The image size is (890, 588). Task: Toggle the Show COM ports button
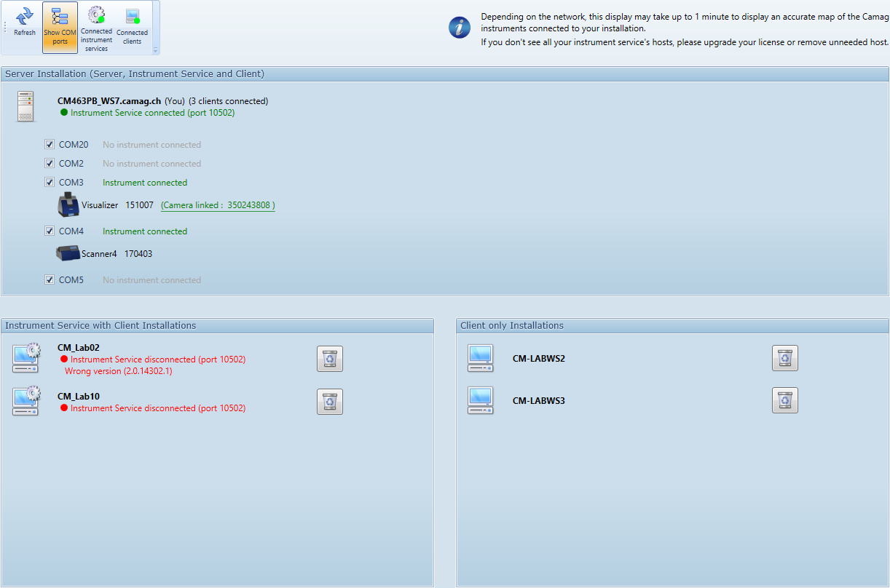pyautogui.click(x=60, y=27)
